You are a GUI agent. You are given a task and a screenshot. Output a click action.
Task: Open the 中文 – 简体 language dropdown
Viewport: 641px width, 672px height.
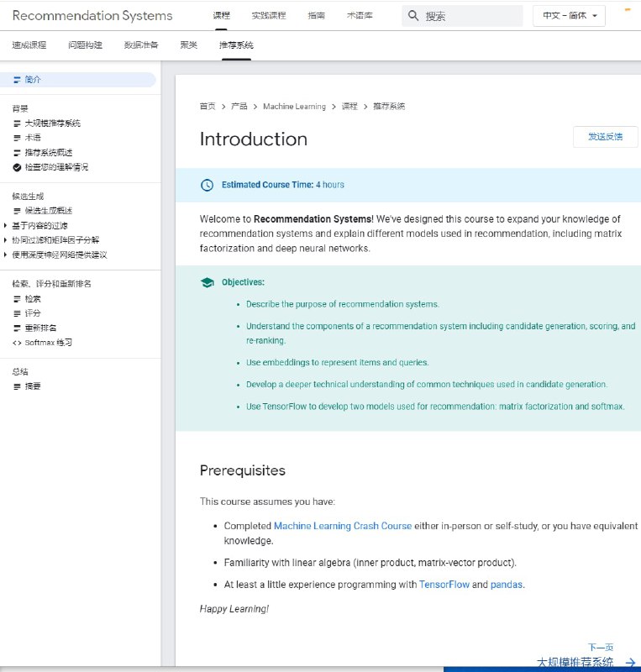point(569,16)
